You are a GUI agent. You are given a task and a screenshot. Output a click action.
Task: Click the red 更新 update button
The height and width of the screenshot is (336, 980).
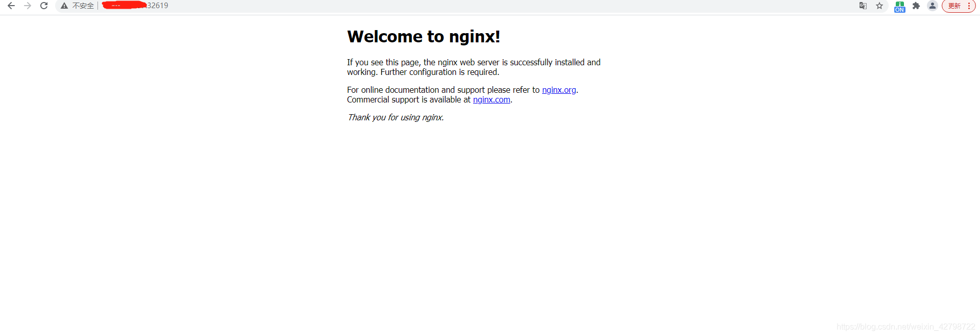954,6
